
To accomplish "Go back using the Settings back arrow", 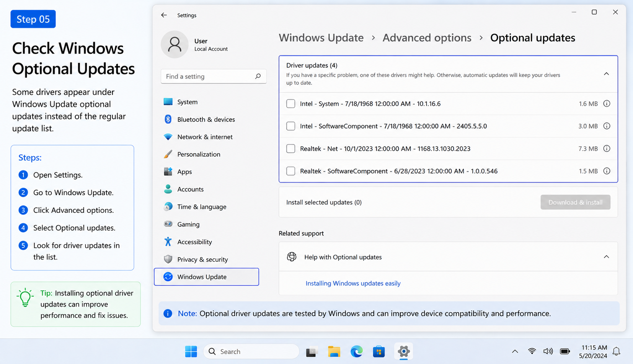I will 164,15.
